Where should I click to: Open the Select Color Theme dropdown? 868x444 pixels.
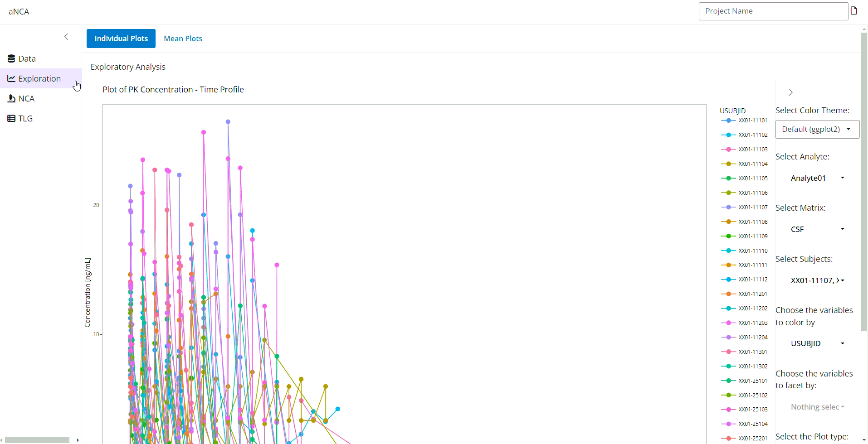(817, 129)
